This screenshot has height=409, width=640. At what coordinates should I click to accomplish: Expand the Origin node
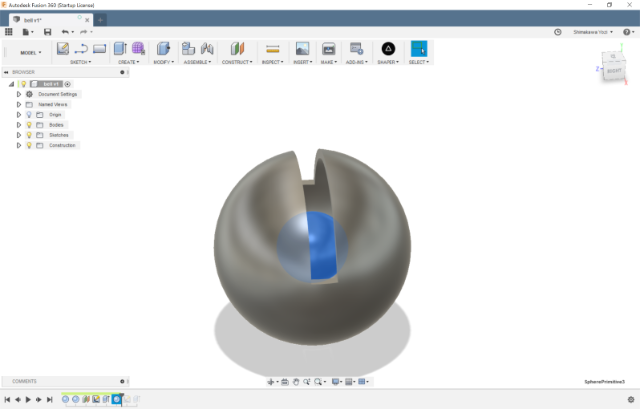[x=18, y=115]
